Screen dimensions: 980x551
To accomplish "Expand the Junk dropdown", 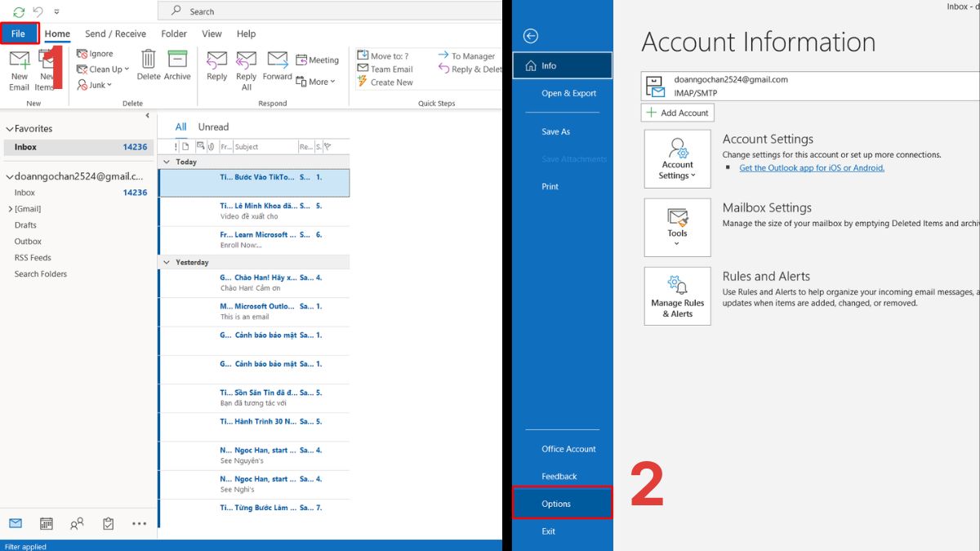I will pos(93,85).
